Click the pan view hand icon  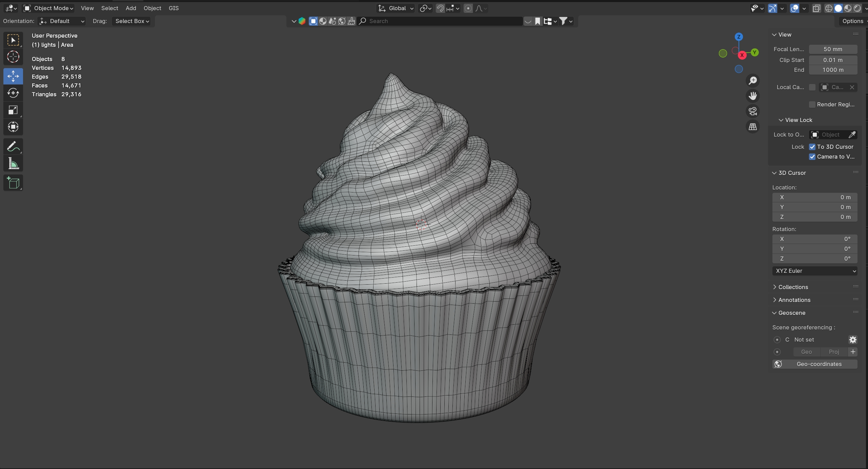(x=752, y=96)
